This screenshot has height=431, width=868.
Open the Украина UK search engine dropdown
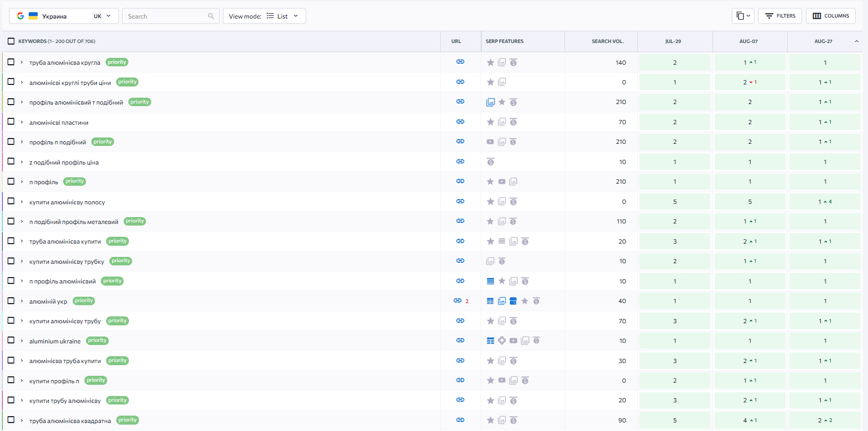pos(64,16)
